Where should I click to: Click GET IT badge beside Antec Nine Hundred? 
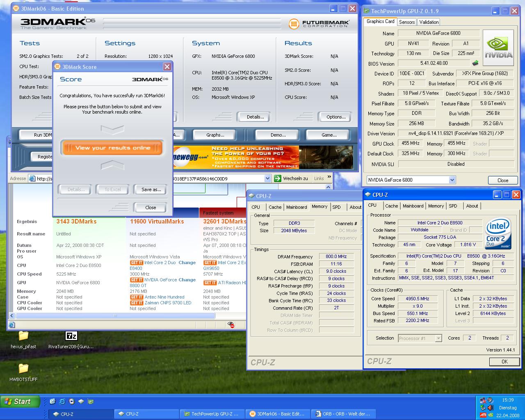[137, 297]
